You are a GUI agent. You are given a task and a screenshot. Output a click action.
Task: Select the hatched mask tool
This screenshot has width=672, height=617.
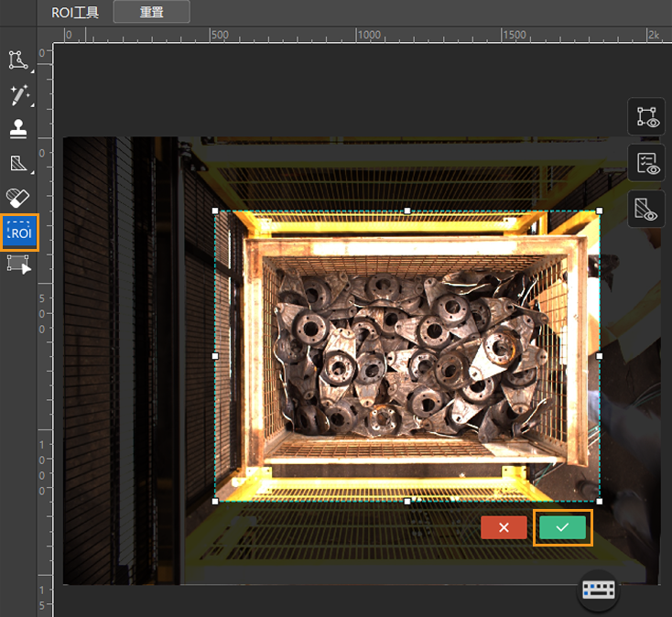(x=18, y=164)
